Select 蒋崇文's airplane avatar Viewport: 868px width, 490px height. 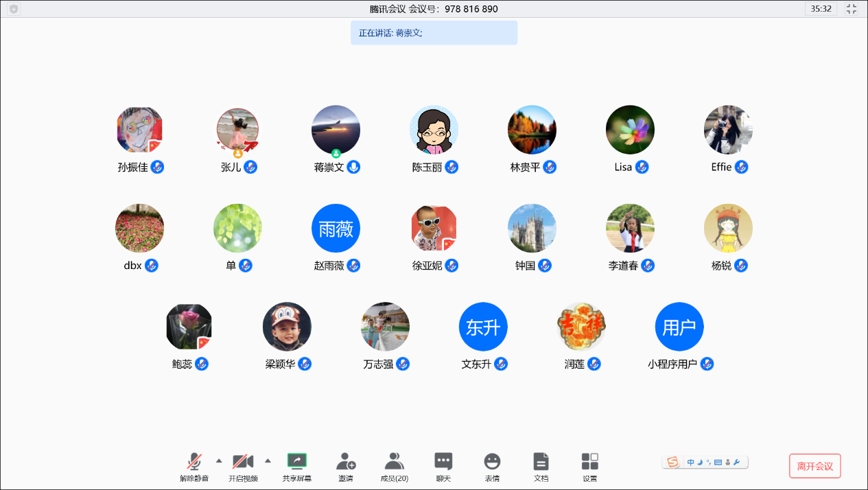point(336,130)
